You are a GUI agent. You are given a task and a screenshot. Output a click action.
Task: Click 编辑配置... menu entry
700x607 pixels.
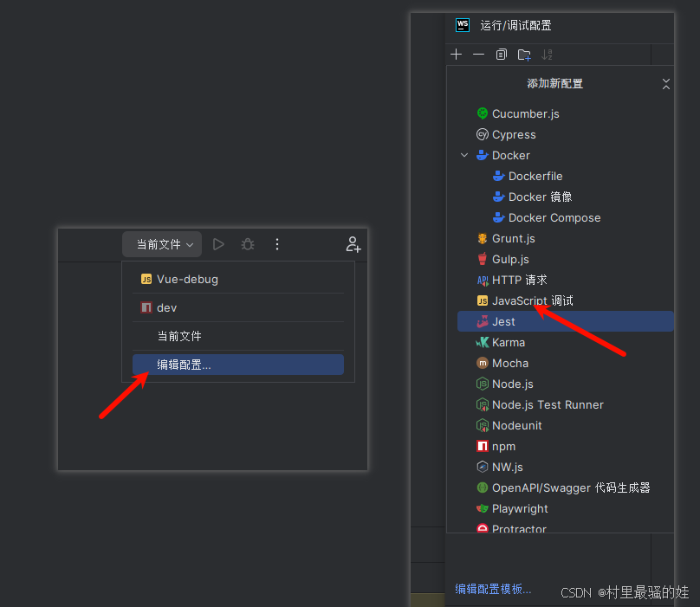pos(238,365)
